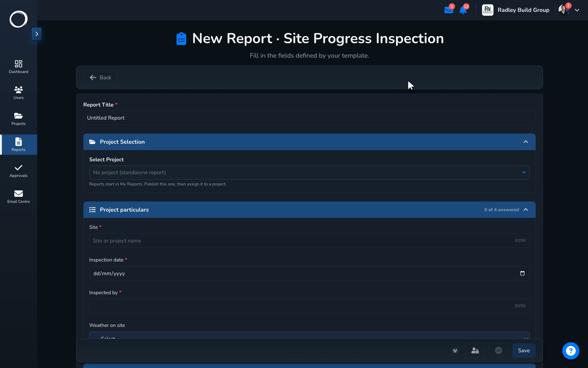Click the '0 of 4 answered' text
The height and width of the screenshot is (368, 588).
(x=501, y=210)
